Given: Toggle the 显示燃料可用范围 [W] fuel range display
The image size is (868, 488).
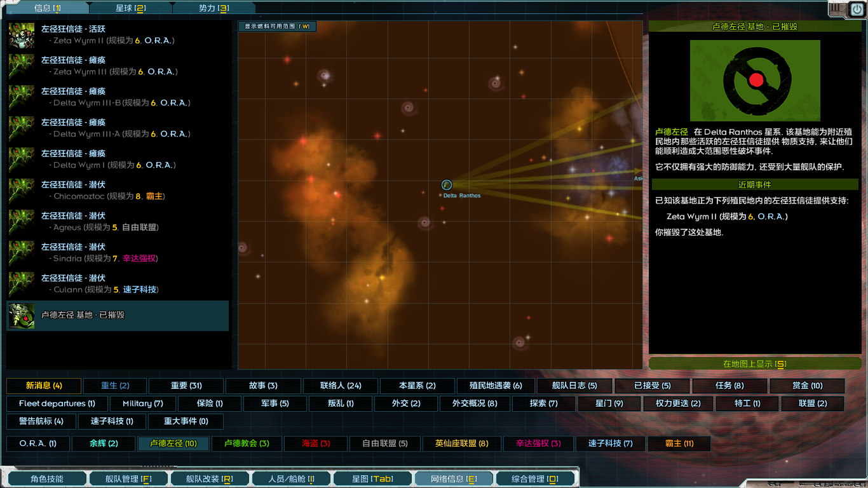Looking at the screenshot, I should [x=277, y=27].
